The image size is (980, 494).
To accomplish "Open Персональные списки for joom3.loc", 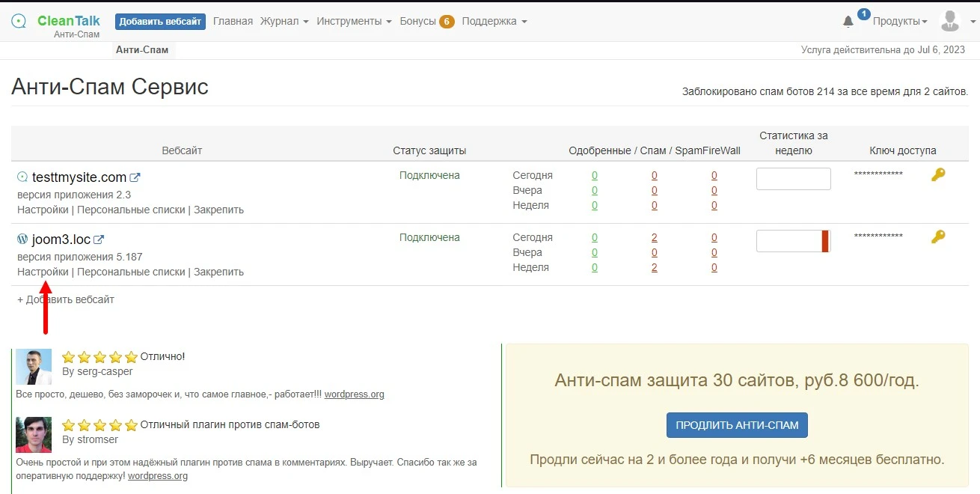I will pos(131,272).
